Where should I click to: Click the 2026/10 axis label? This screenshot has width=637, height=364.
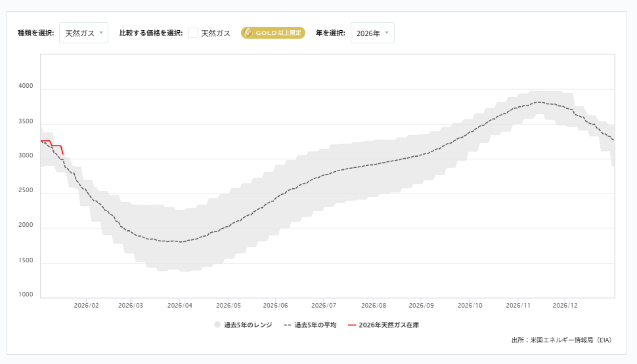[470, 306]
